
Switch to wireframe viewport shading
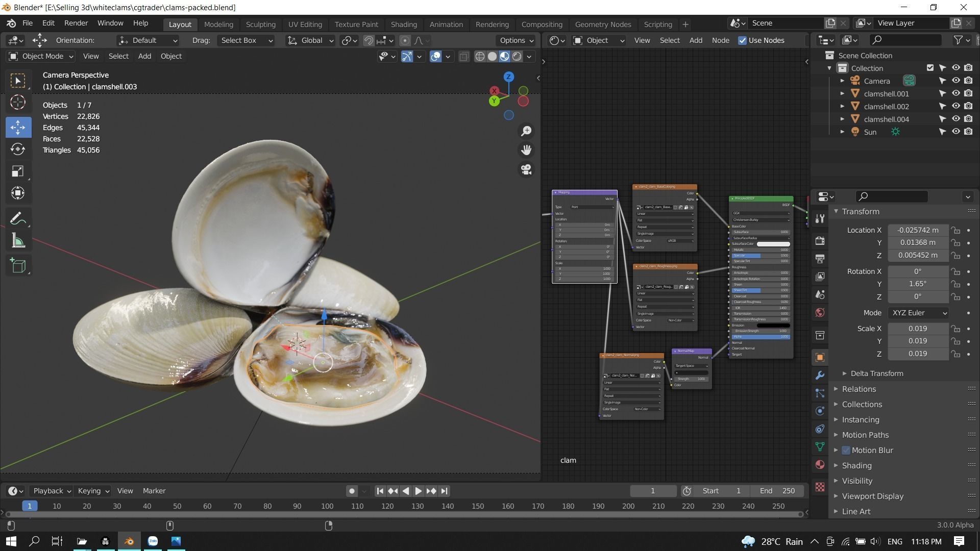click(480, 57)
